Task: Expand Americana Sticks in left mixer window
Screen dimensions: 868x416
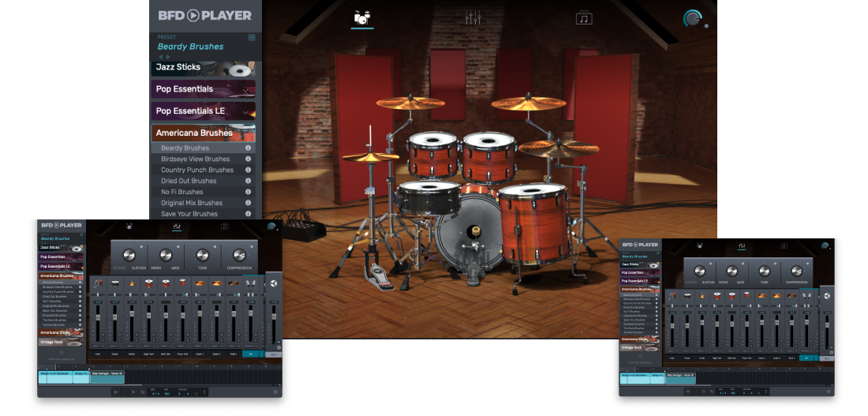Action: [x=61, y=333]
